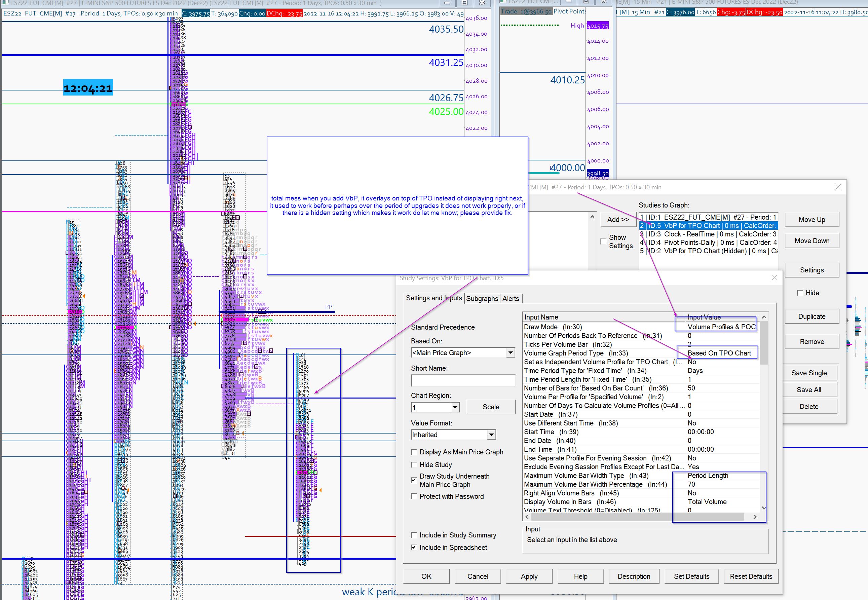The width and height of the screenshot is (868, 600).
Task: Open the Based On dropdown
Action: [510, 352]
